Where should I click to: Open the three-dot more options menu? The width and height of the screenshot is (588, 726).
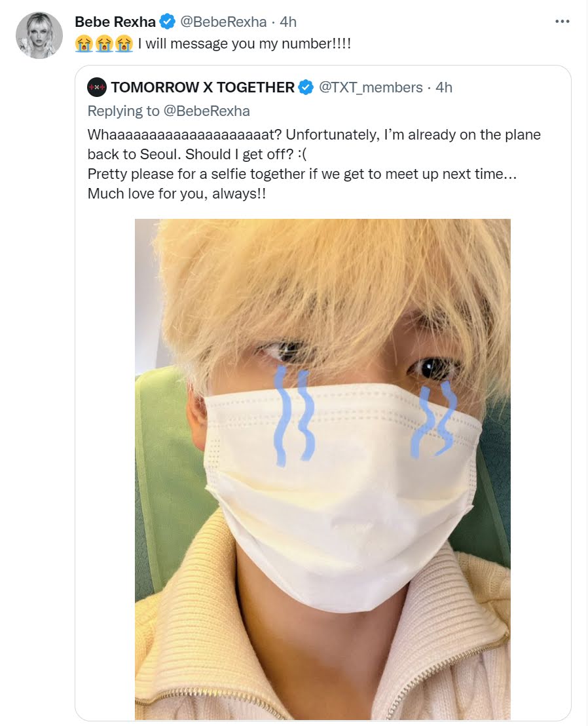coord(562,22)
